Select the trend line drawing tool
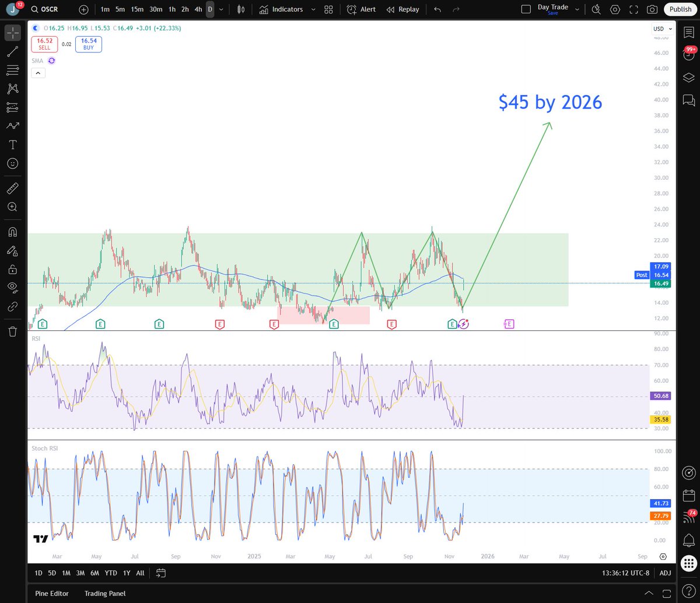 (x=13, y=52)
